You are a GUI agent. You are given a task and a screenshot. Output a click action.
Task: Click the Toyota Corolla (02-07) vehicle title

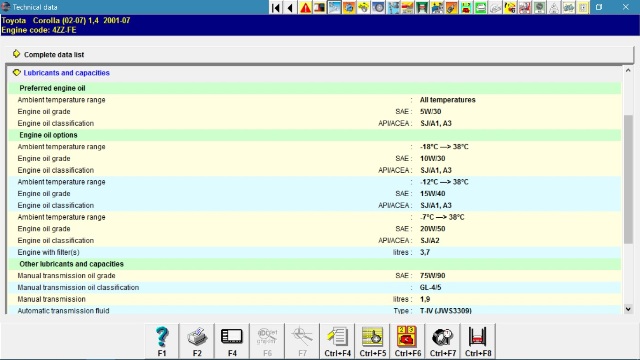tap(66, 20)
